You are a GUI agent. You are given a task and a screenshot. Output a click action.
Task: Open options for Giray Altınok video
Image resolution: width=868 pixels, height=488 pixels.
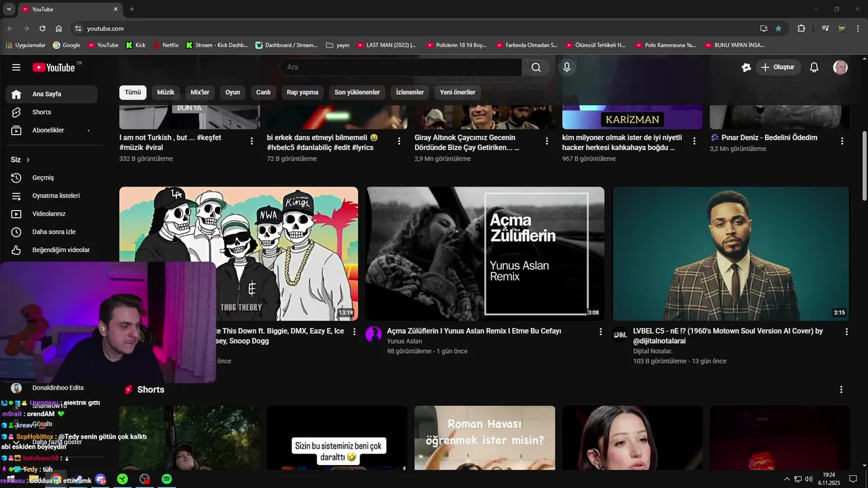pos(547,141)
